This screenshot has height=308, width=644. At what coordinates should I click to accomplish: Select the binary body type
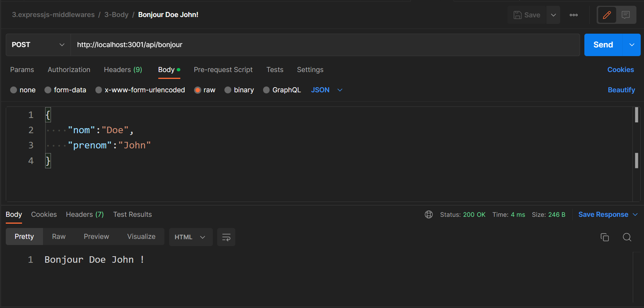point(239,90)
